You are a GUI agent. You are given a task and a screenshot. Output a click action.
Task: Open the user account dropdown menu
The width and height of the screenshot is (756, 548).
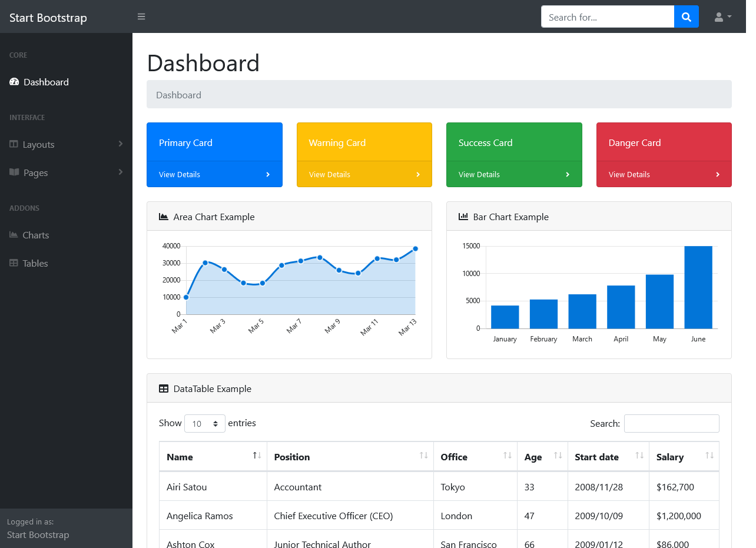tap(722, 17)
